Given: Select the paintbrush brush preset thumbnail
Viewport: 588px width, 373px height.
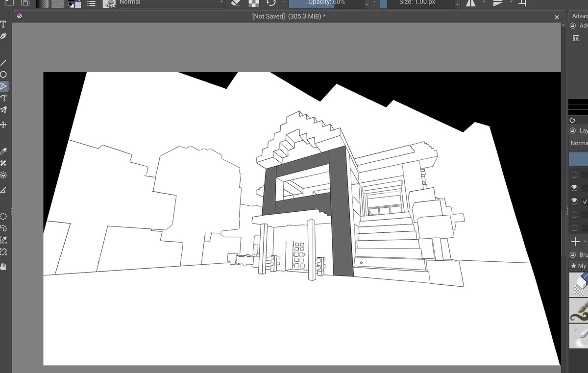Looking at the screenshot, I should [579, 310].
